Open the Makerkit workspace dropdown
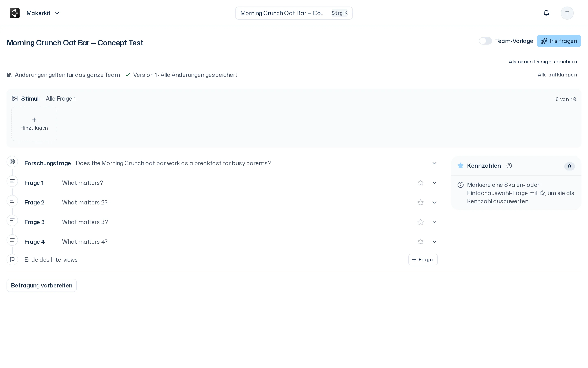Image resolution: width=588 pixels, height=368 pixels. (x=43, y=13)
